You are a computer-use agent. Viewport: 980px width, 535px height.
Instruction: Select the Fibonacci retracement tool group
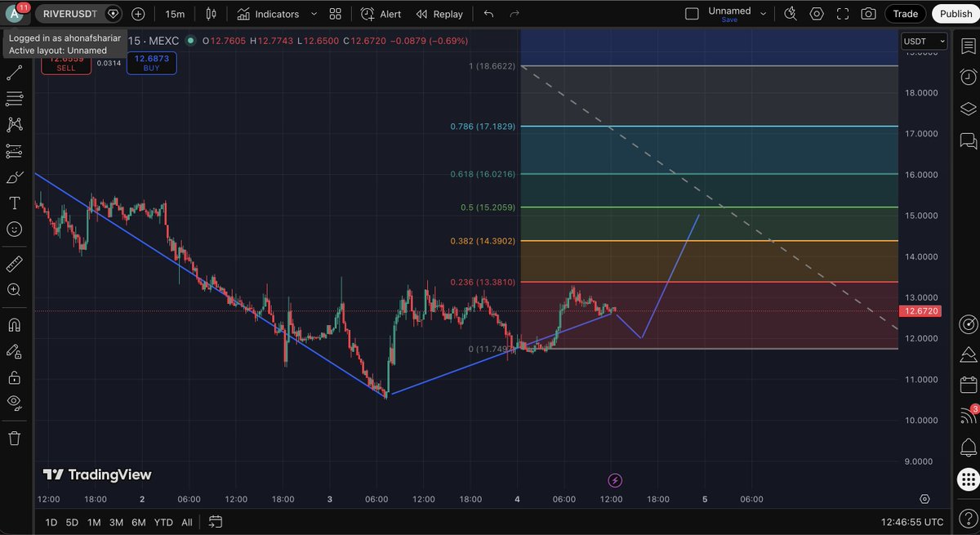point(14,99)
